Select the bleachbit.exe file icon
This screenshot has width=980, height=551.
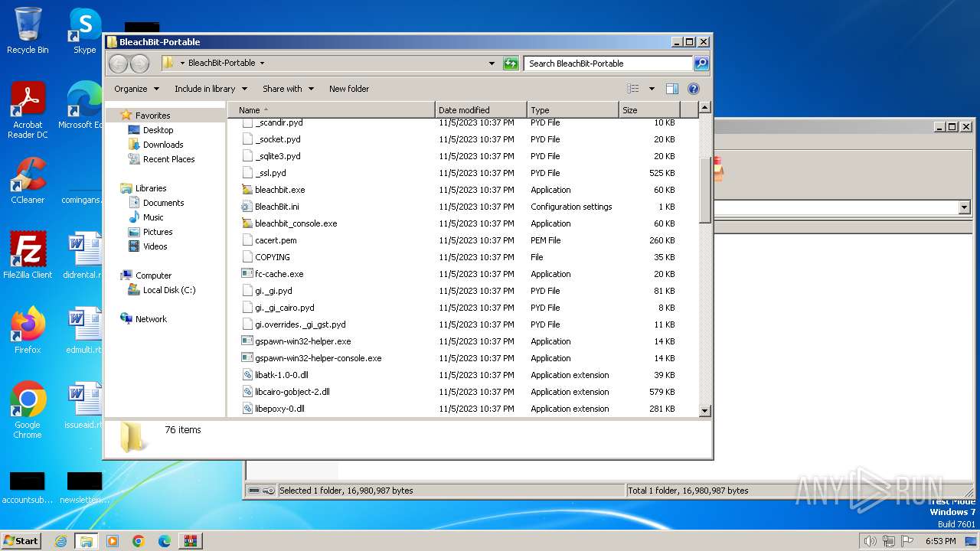click(x=247, y=190)
